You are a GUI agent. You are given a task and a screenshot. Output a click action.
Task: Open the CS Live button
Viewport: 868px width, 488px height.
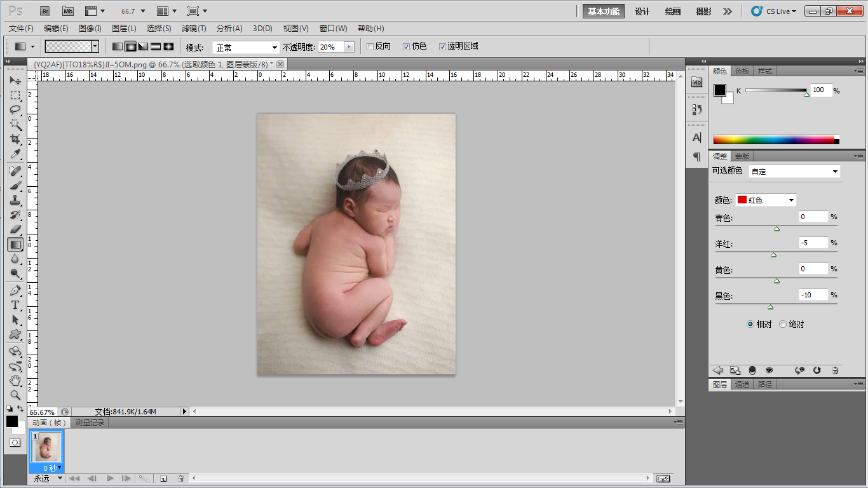click(774, 11)
